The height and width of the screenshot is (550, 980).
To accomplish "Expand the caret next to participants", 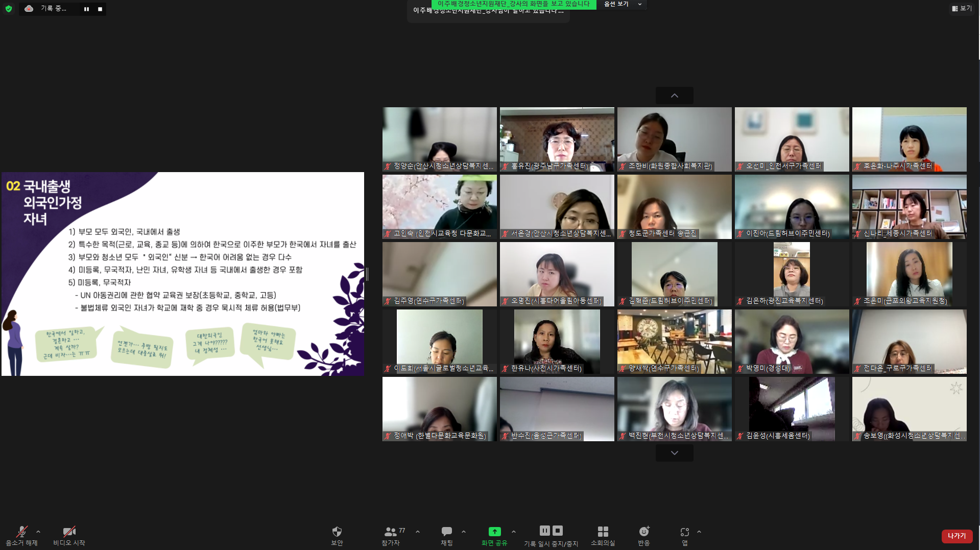I will coord(418,532).
